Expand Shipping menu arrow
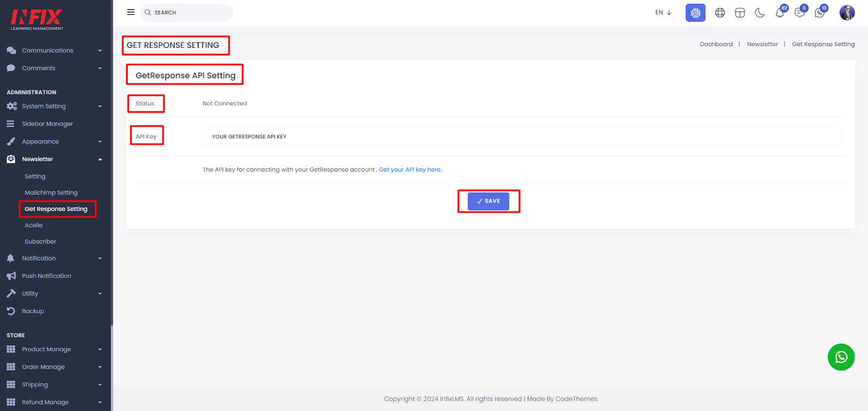The image size is (868, 411). coord(100,384)
